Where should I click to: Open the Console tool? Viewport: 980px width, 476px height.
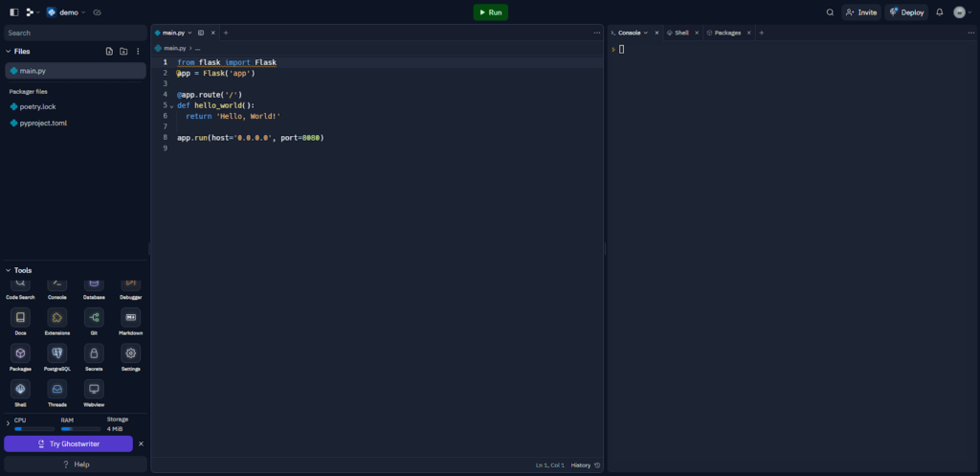pos(56,289)
